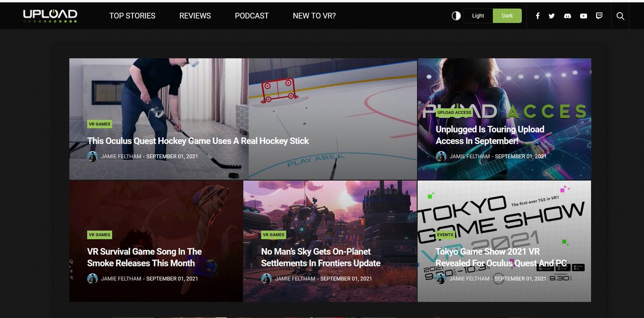Image resolution: width=644 pixels, height=318 pixels.
Task: Click the UPLOAD logo in the top bar
Action: coord(49,14)
